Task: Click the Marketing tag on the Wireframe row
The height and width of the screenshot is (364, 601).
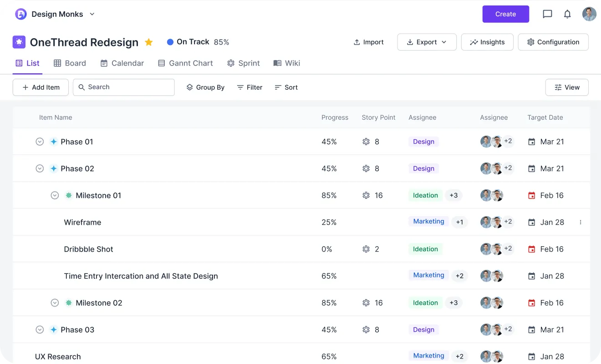Action: click(x=428, y=222)
